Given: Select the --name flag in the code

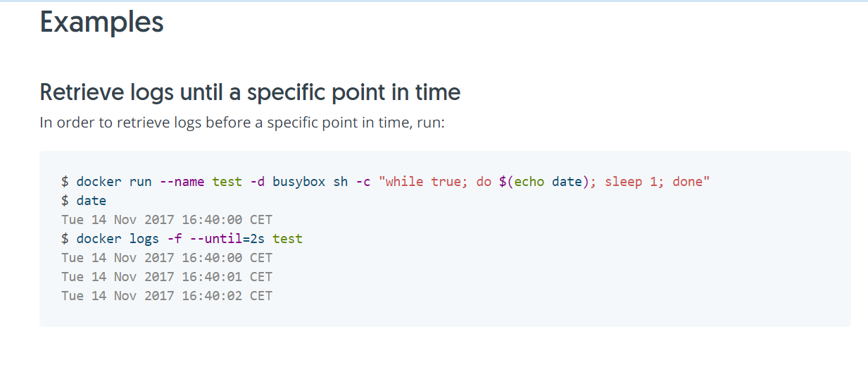Looking at the screenshot, I should [x=182, y=182].
